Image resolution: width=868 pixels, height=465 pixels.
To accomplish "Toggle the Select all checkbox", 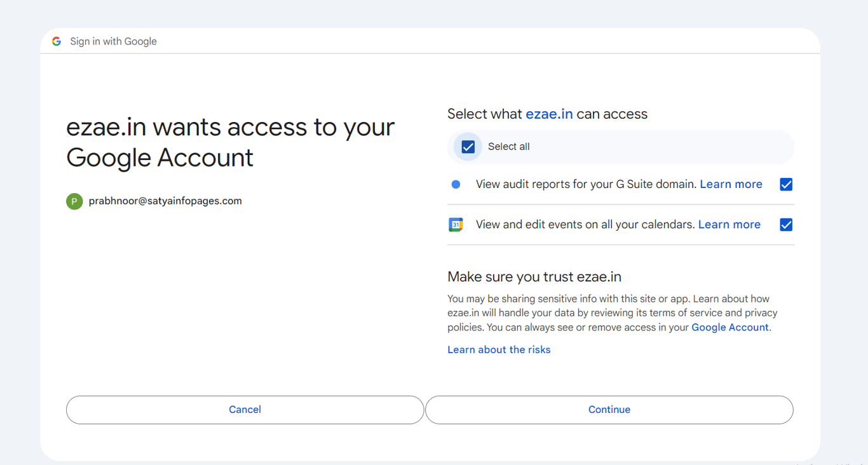I will pos(468,147).
